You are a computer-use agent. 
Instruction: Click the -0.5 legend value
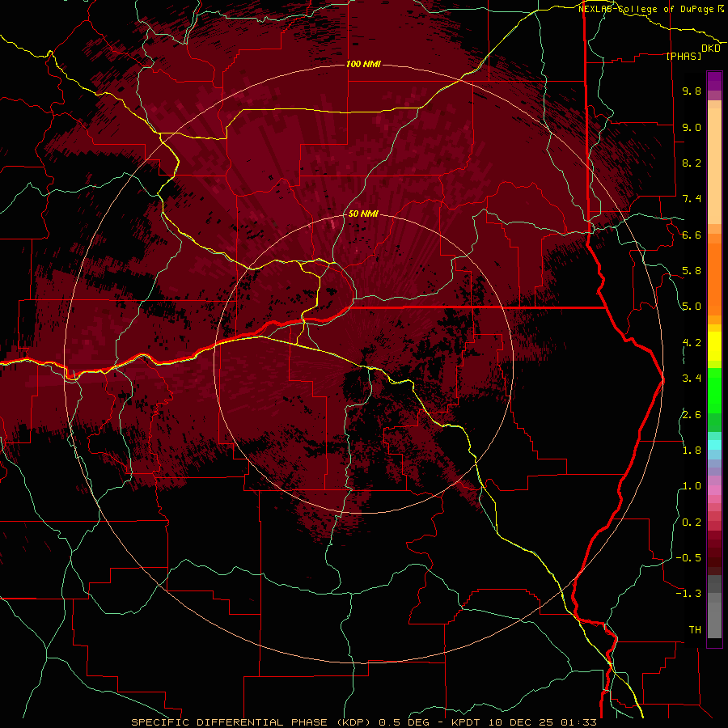click(688, 558)
